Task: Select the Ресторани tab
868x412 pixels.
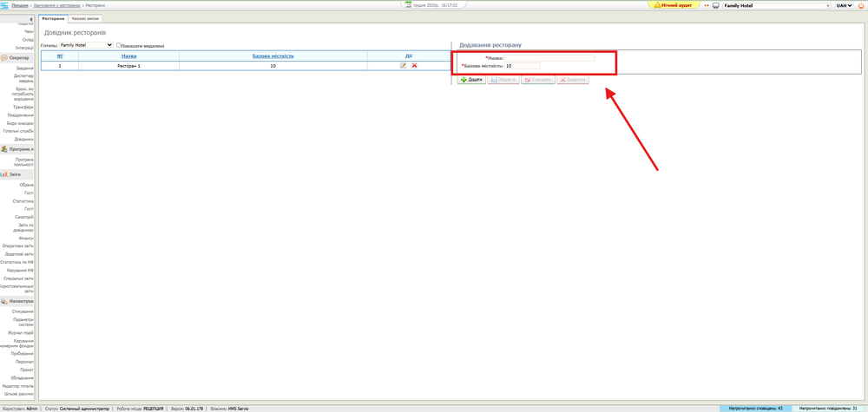Action: 53,18
